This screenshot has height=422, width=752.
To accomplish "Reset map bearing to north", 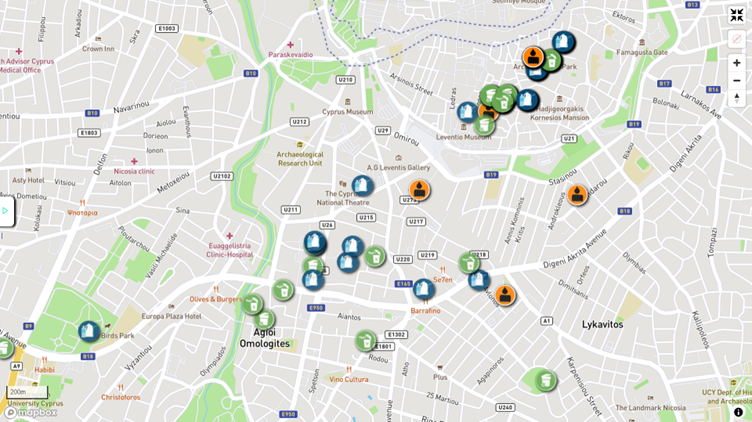I will point(737,98).
